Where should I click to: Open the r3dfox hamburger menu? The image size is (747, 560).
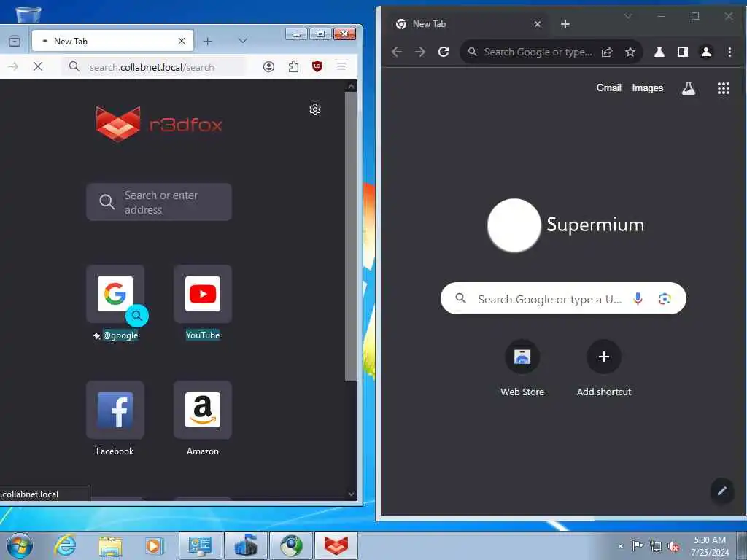click(341, 66)
